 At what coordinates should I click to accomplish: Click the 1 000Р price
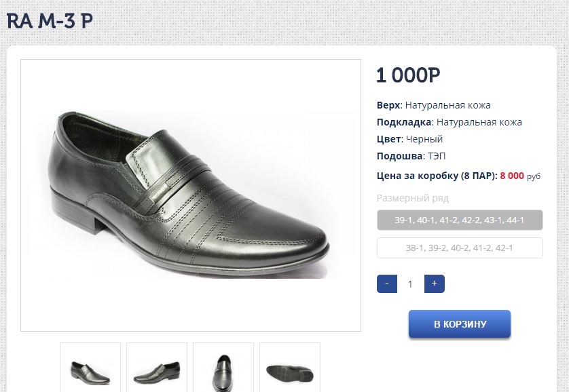pos(408,75)
